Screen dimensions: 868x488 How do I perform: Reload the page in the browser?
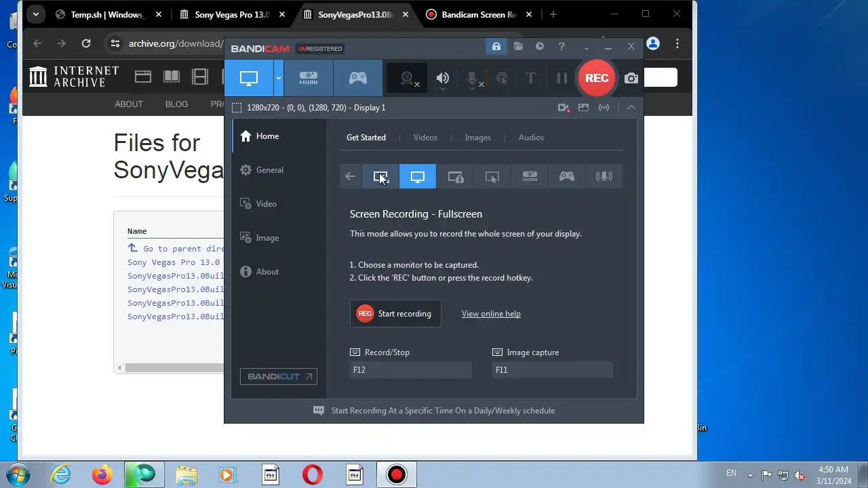(x=86, y=43)
